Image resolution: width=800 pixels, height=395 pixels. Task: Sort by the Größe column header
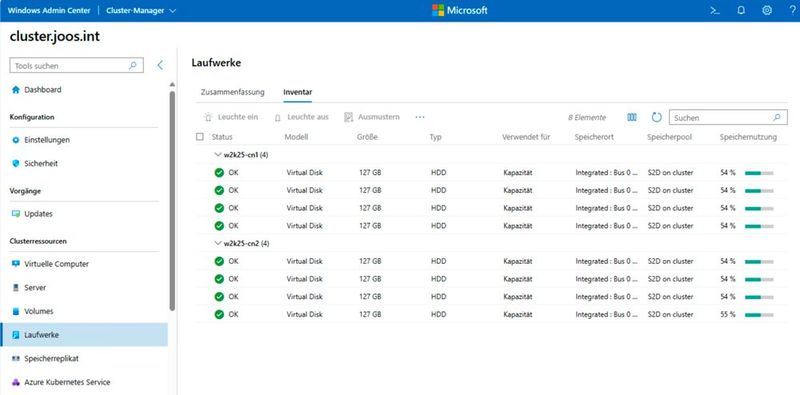pos(367,137)
